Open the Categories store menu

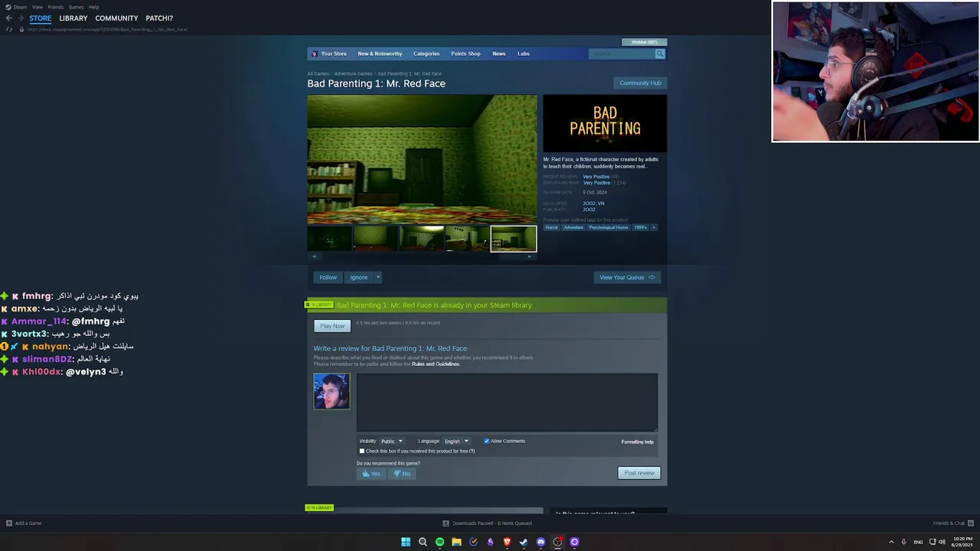click(x=426, y=54)
